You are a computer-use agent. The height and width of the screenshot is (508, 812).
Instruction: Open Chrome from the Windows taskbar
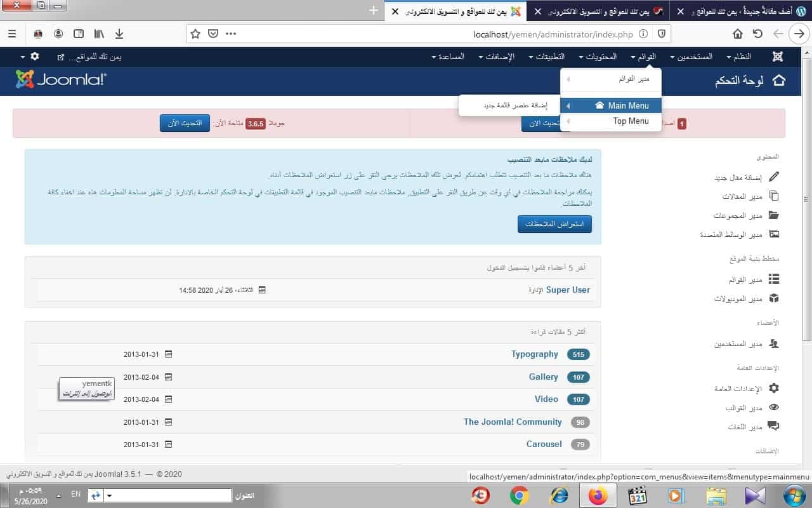click(x=519, y=495)
